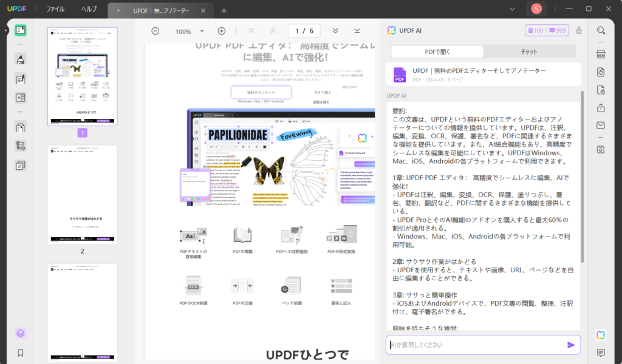Go to next page arrow
This screenshot has width=622, height=364.
335,31
